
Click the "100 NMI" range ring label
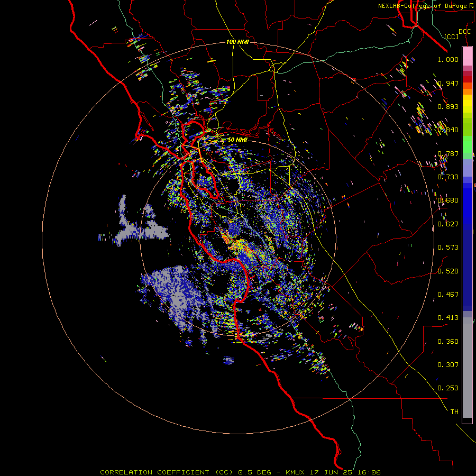click(x=237, y=42)
